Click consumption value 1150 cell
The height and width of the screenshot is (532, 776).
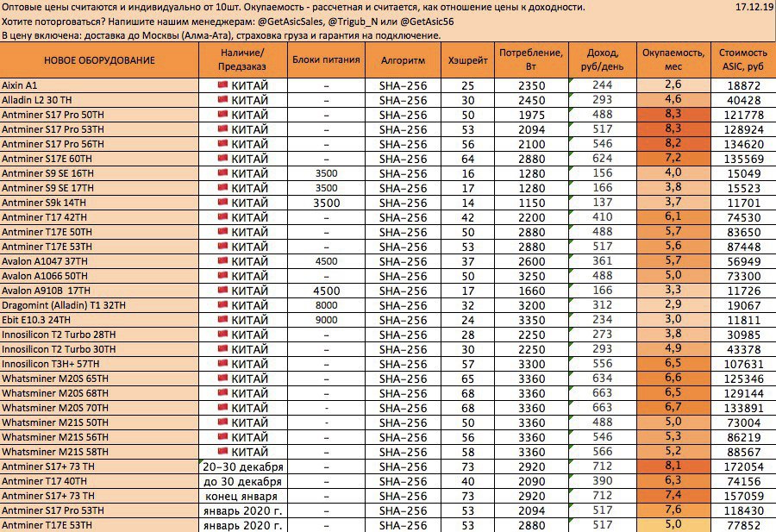(x=531, y=203)
